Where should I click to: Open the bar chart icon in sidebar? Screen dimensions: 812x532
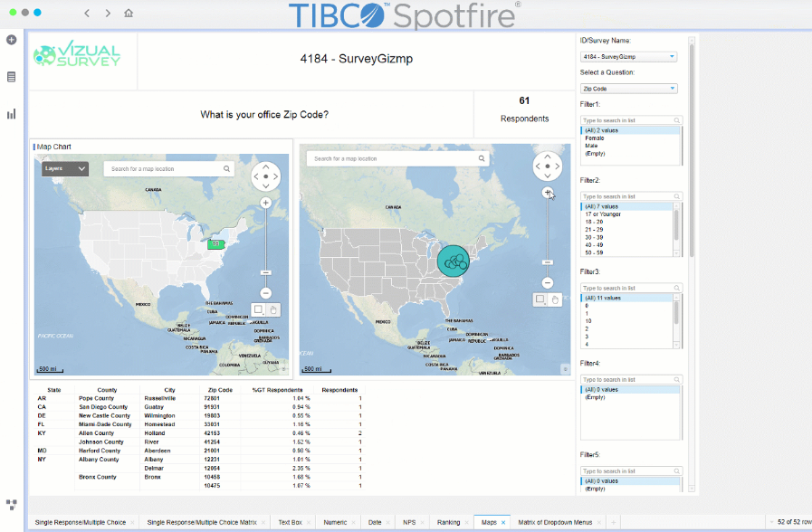tap(12, 114)
